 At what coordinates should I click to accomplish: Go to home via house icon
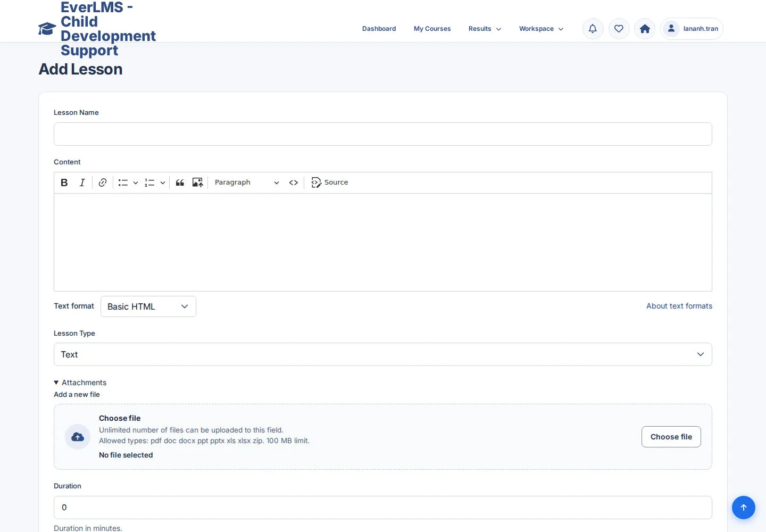pyautogui.click(x=645, y=29)
